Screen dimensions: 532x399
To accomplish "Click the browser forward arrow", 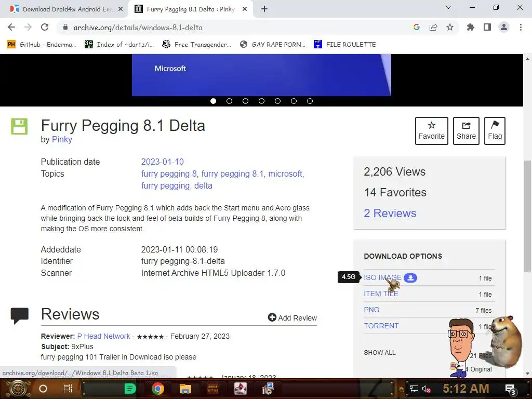I will (x=28, y=27).
